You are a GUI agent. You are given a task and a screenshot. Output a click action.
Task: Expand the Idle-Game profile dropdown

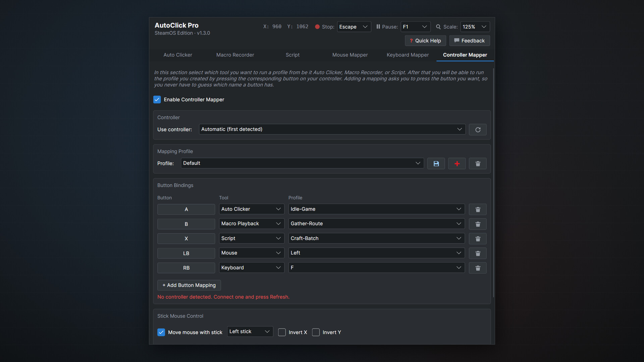pos(376,209)
